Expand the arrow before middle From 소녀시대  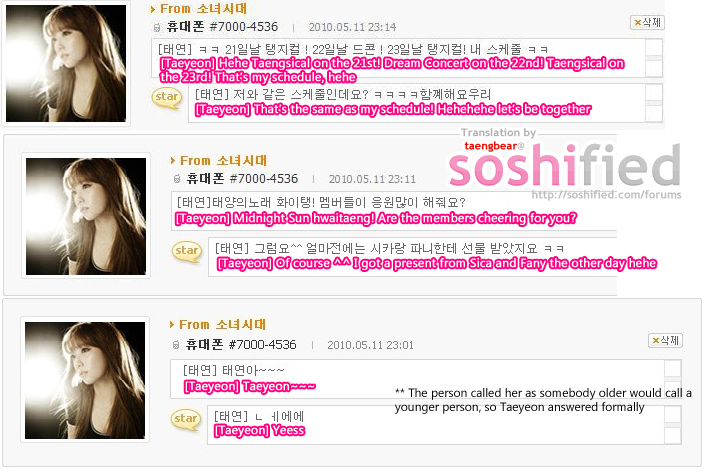pos(173,161)
